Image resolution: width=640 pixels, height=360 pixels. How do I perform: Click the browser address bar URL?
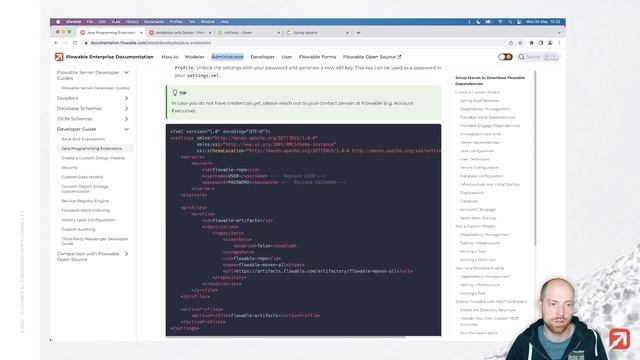(151, 43)
